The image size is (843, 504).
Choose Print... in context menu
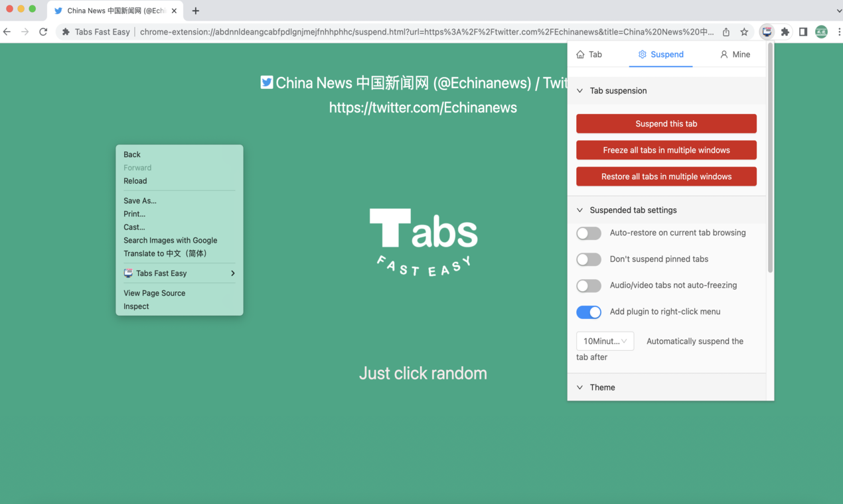tap(179, 214)
